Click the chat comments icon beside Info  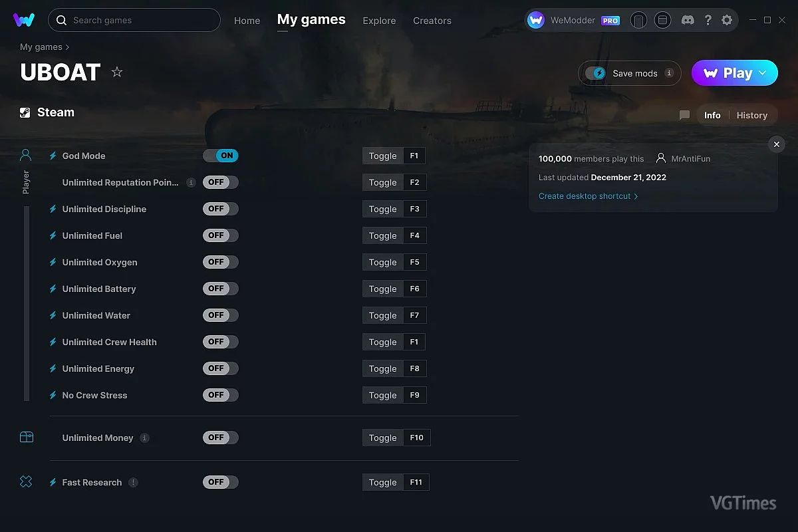pos(684,115)
